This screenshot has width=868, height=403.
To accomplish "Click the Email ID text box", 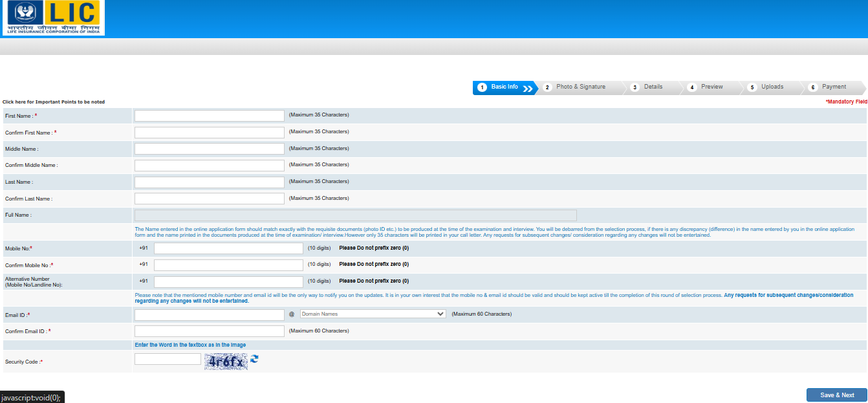I will [209, 315].
